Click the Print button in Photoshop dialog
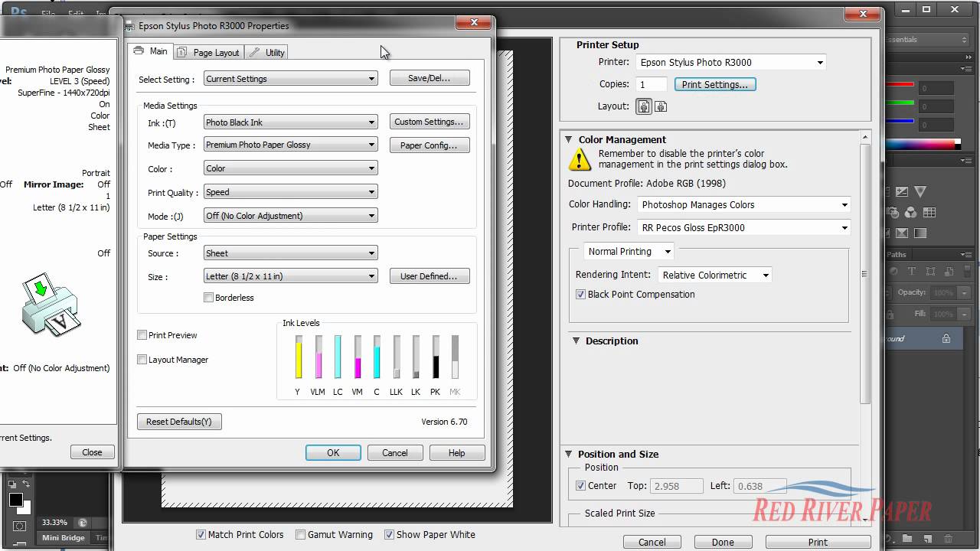 coord(818,542)
